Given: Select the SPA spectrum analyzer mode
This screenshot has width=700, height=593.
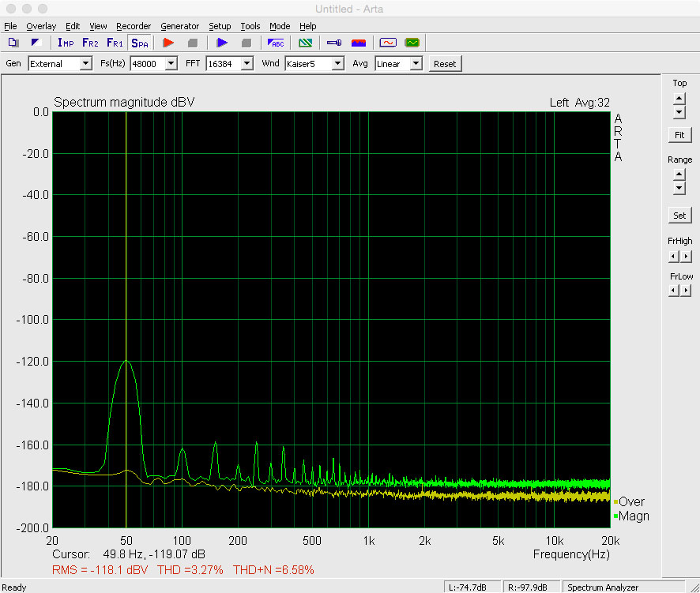Looking at the screenshot, I should pos(140,43).
